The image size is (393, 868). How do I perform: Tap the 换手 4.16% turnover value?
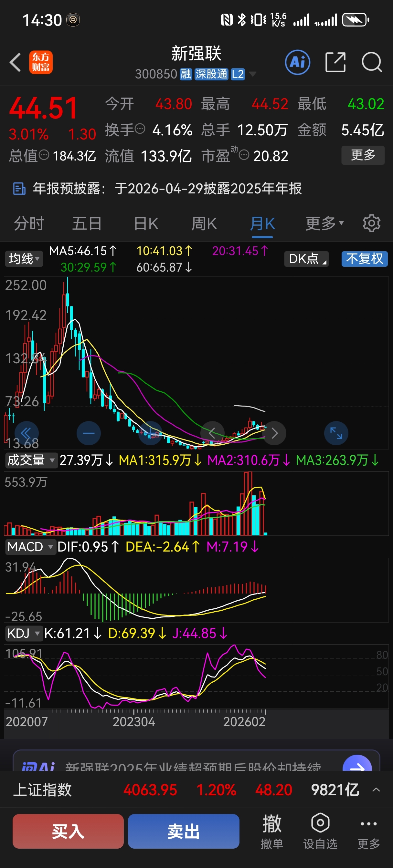172,130
